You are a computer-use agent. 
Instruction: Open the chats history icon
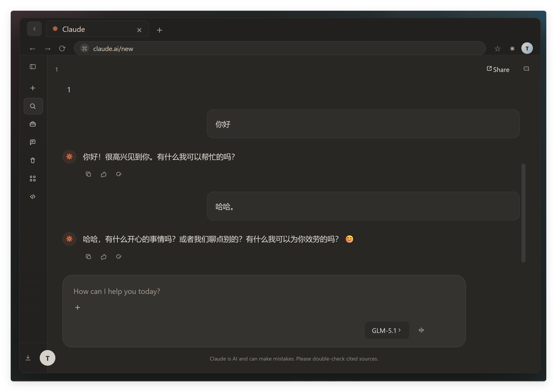pyautogui.click(x=33, y=142)
